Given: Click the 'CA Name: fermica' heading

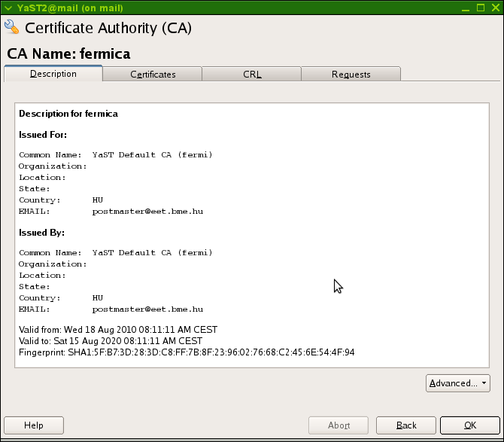Looking at the screenshot, I should 68,53.
